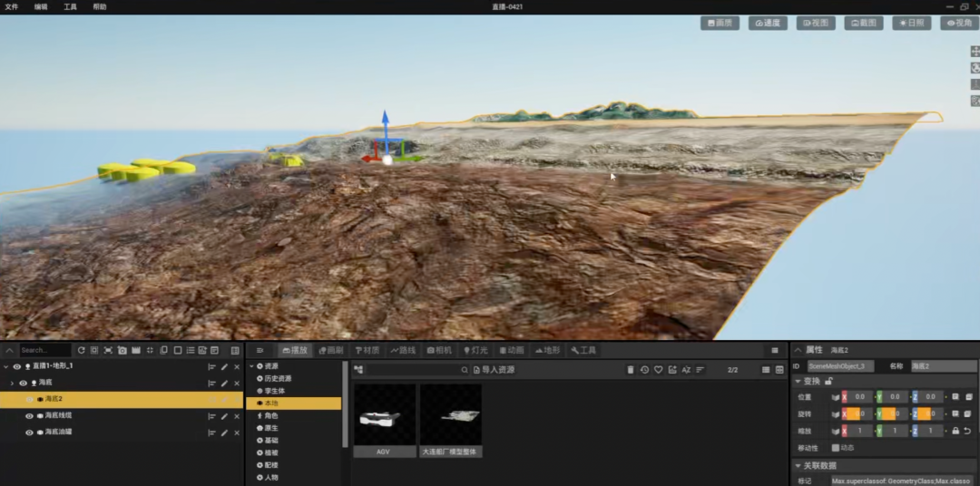Collapse the 关联数据 section

click(799, 465)
